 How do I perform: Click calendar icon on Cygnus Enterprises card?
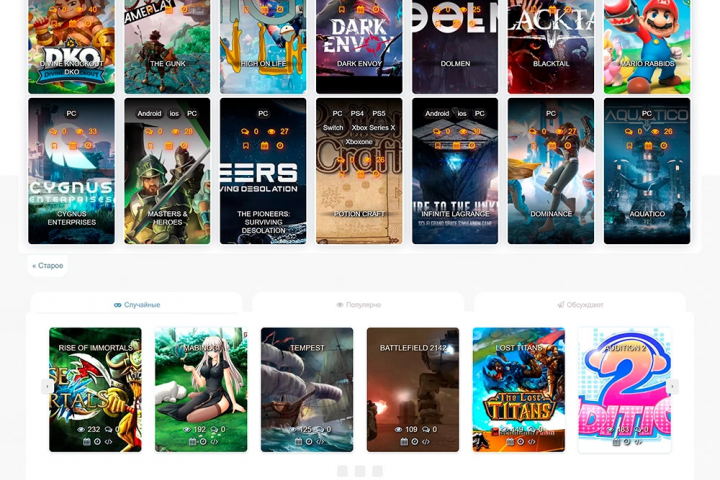pyautogui.click(x=73, y=146)
